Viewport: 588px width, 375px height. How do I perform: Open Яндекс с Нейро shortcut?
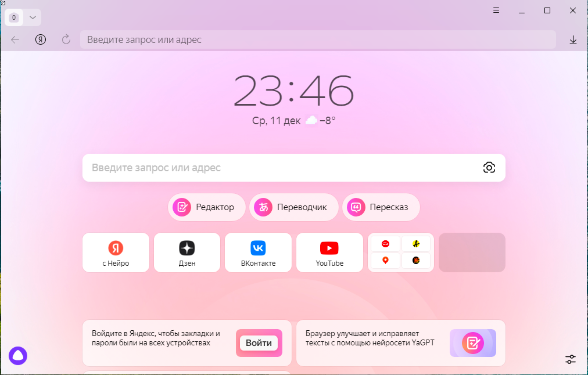[115, 252]
